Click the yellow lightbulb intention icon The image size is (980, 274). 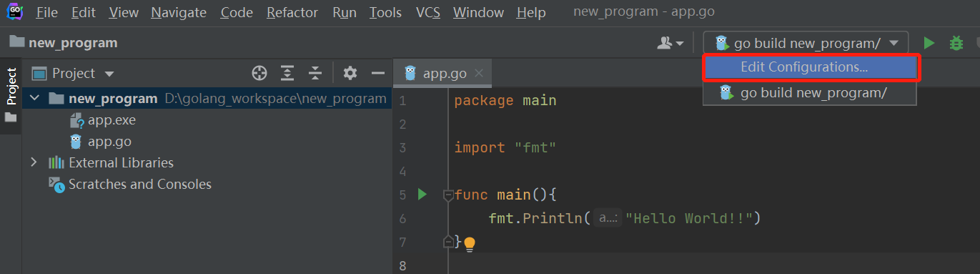(x=469, y=245)
